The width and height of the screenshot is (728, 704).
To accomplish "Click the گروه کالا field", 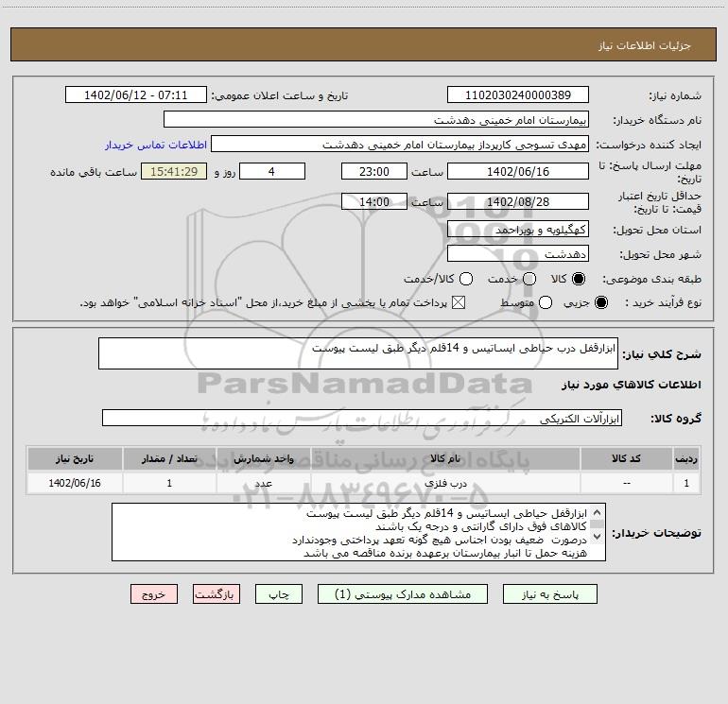I will (362, 418).
